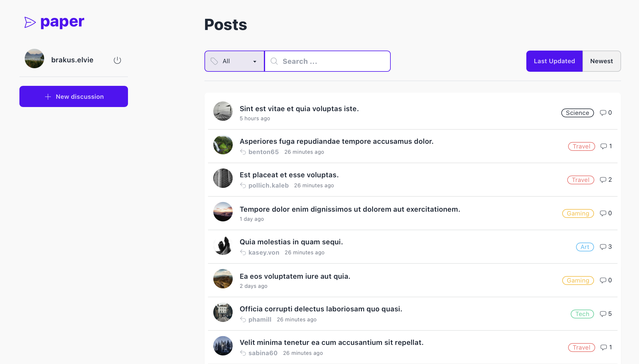
Task: Click the power logout icon
Action: tap(117, 60)
